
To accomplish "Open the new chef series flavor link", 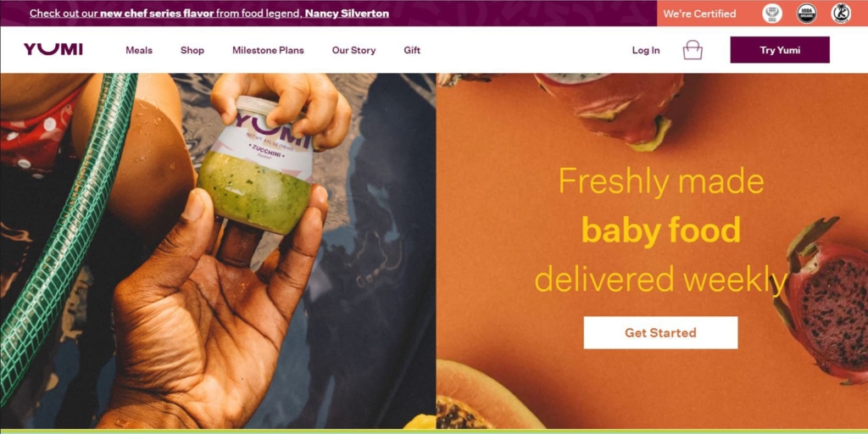I will pos(157,14).
